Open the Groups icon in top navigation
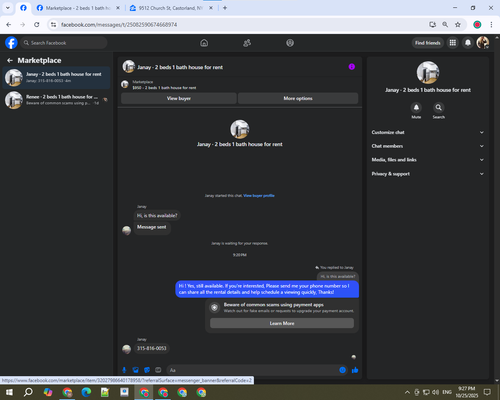This screenshot has height=400, width=500. tap(290, 43)
